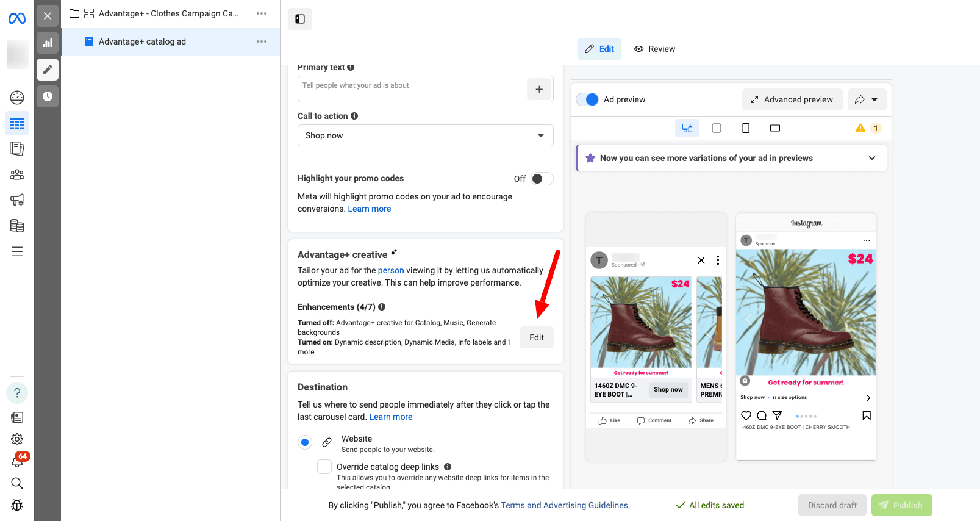The width and height of the screenshot is (980, 521).
Task: Click Comment in Facebook preview
Action: (x=654, y=420)
